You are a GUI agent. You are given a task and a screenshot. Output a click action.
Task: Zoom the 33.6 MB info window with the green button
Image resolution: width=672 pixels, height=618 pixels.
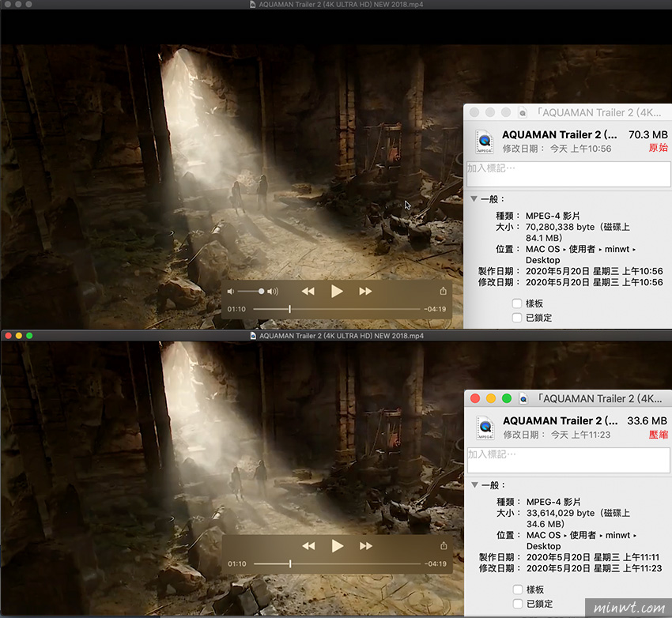[x=507, y=398]
